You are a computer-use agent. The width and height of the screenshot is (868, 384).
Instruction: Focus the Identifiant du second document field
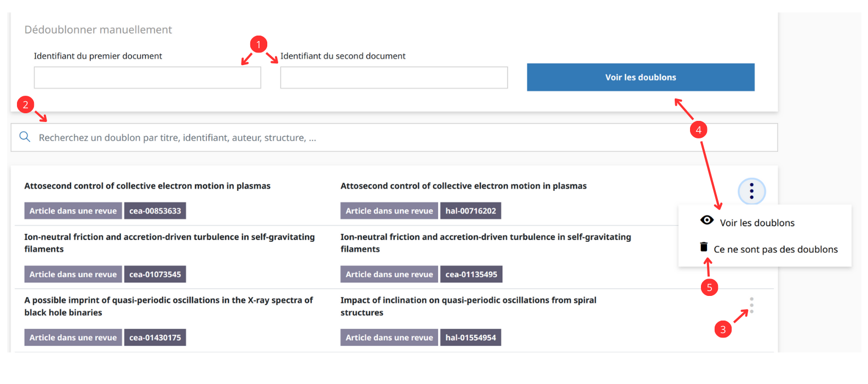click(394, 77)
